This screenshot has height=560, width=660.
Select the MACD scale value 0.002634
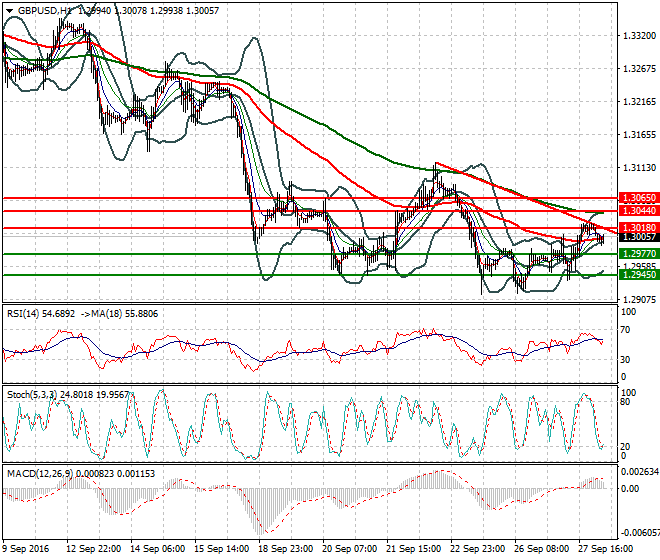[x=640, y=472]
